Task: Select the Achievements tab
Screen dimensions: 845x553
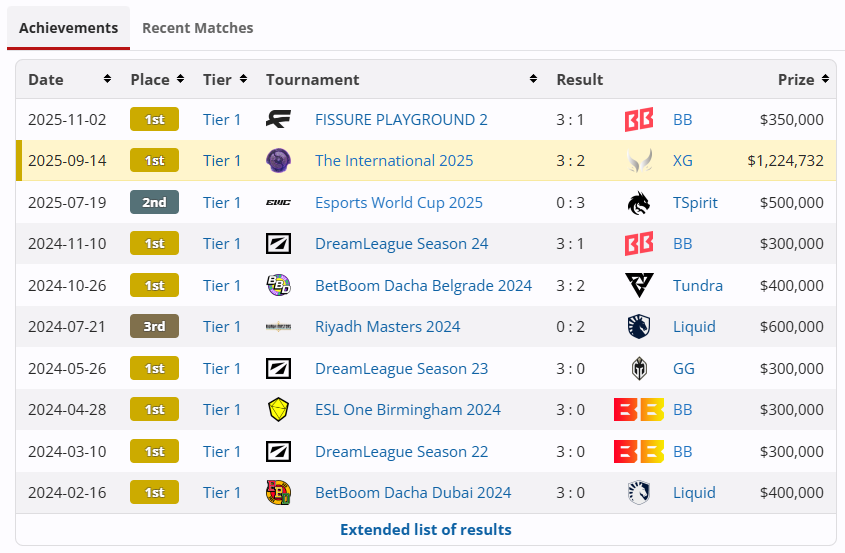Action: click(68, 28)
